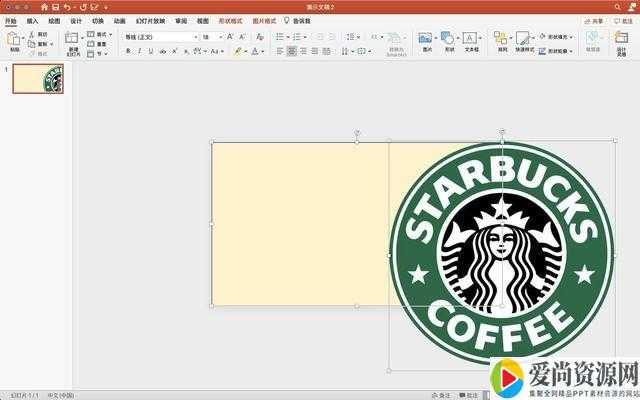Viewport: 640px width, 400px height.
Task: Insert a picture using 图片 icon
Action: tap(426, 39)
